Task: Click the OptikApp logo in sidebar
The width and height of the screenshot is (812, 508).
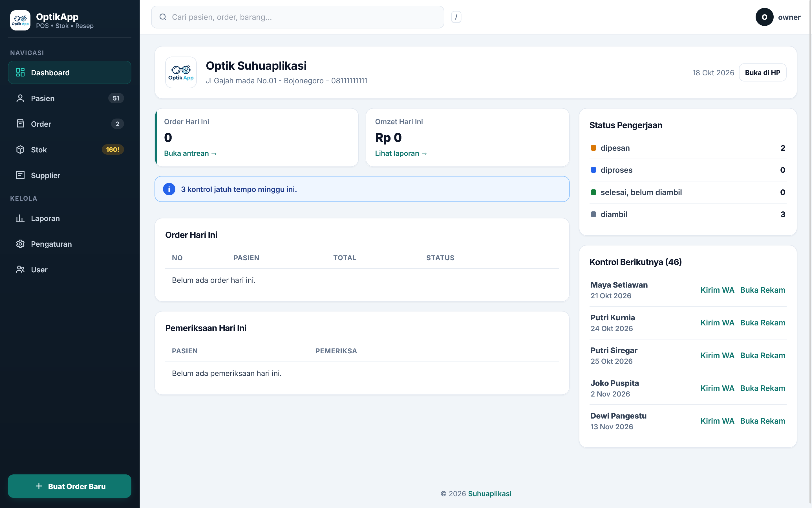Action: coord(20,20)
